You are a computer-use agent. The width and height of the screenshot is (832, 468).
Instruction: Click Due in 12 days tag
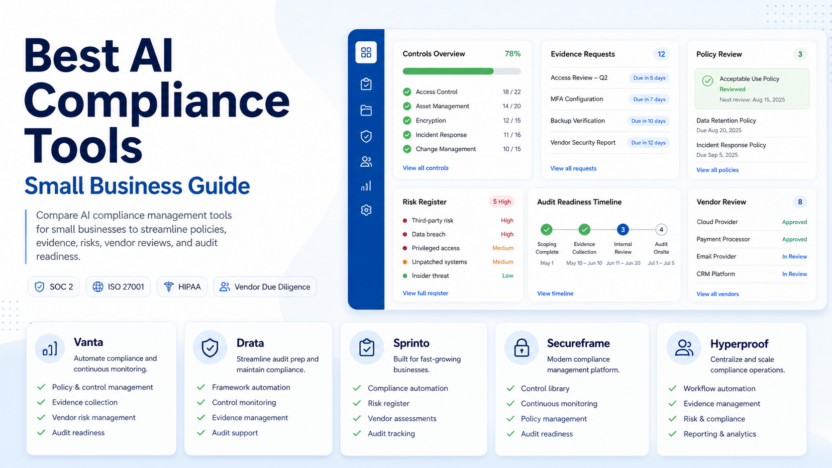coord(648,143)
